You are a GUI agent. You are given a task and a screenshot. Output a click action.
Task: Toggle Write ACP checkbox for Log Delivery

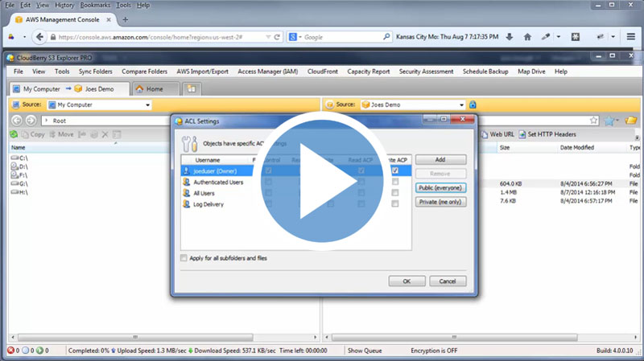tap(394, 204)
